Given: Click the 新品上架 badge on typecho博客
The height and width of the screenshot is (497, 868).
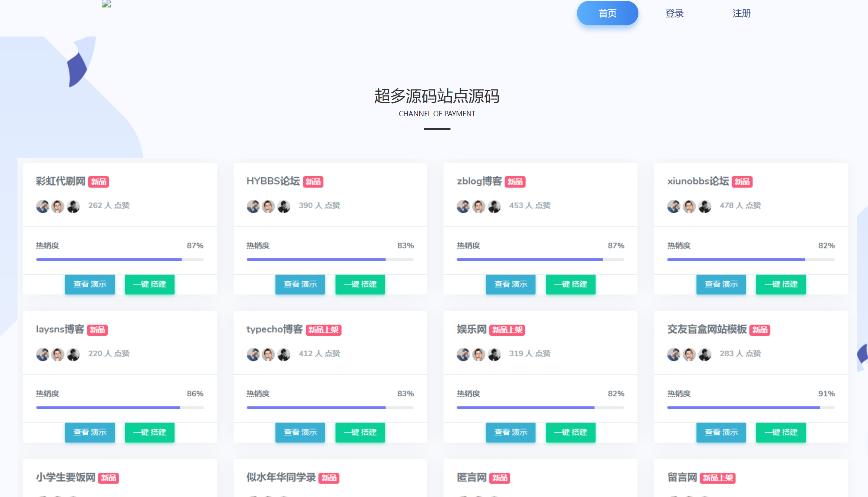Looking at the screenshot, I should [323, 330].
